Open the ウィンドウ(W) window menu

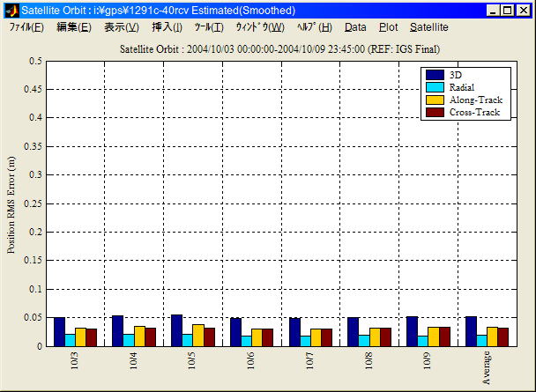[259, 27]
